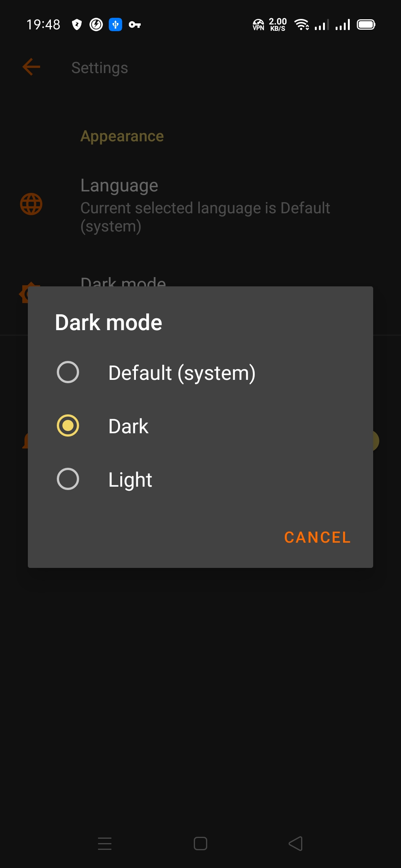Choose the Default (system) option label
This screenshot has height=868, width=401.
[x=182, y=373]
